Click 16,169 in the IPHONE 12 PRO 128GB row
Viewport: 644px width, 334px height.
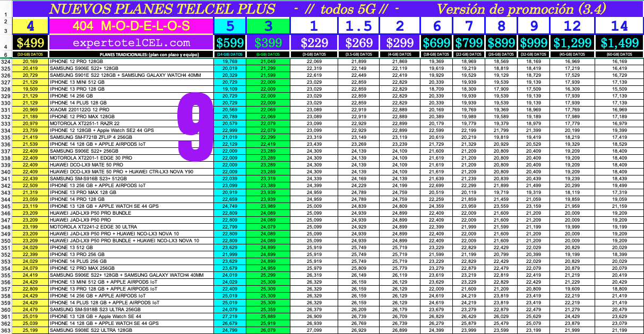[x=619, y=61]
